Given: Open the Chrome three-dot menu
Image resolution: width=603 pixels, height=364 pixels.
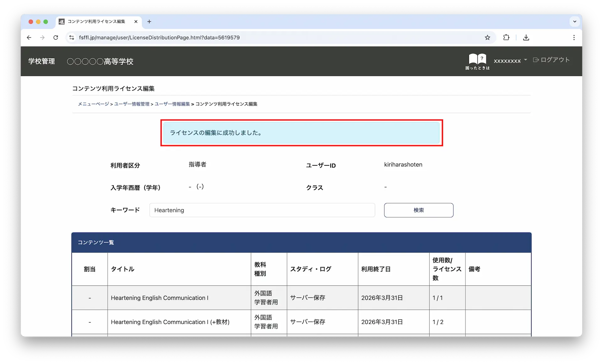Looking at the screenshot, I should point(574,38).
